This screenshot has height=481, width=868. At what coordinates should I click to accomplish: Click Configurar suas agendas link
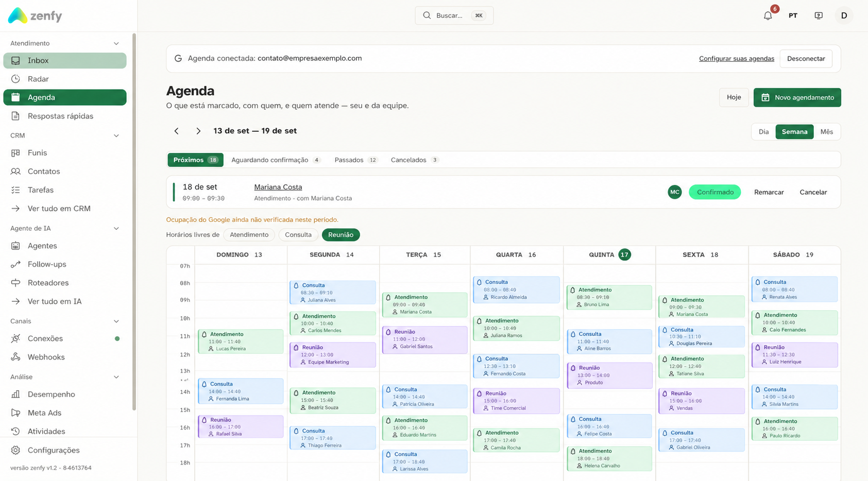[737, 59]
